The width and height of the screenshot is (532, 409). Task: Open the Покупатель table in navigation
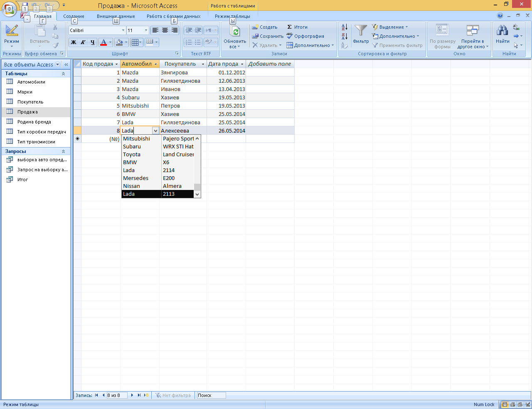tap(30, 102)
